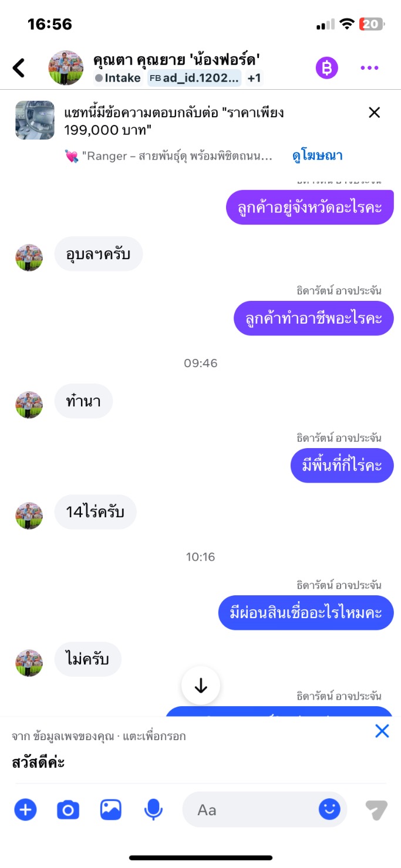
Task: Close the suggested reply panel
Action: tap(382, 731)
